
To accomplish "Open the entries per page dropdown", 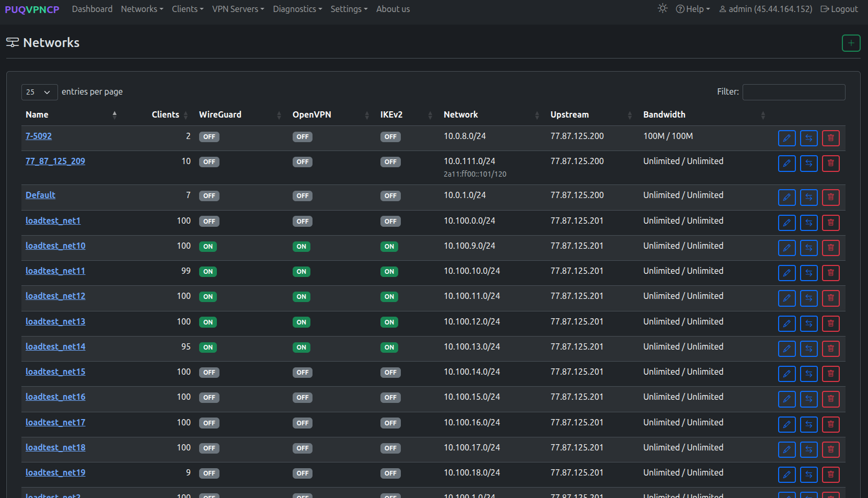I will tap(39, 92).
